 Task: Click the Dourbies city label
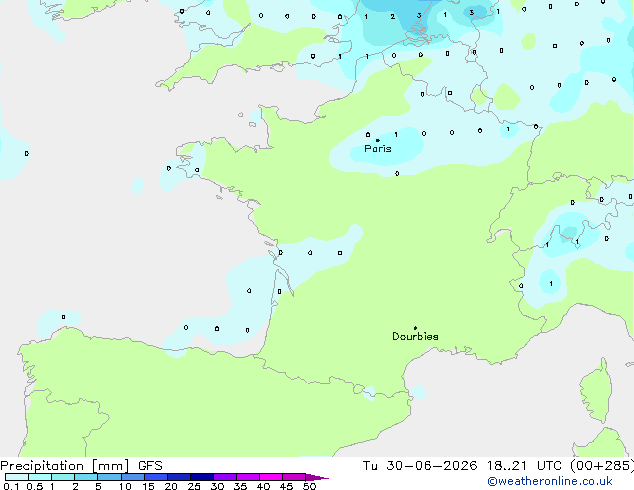pos(415,336)
